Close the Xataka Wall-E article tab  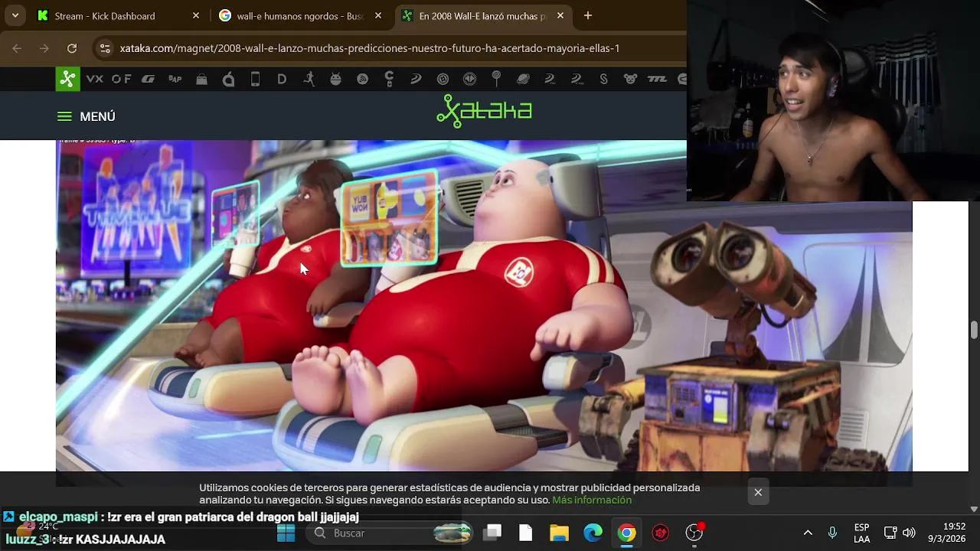pos(560,15)
